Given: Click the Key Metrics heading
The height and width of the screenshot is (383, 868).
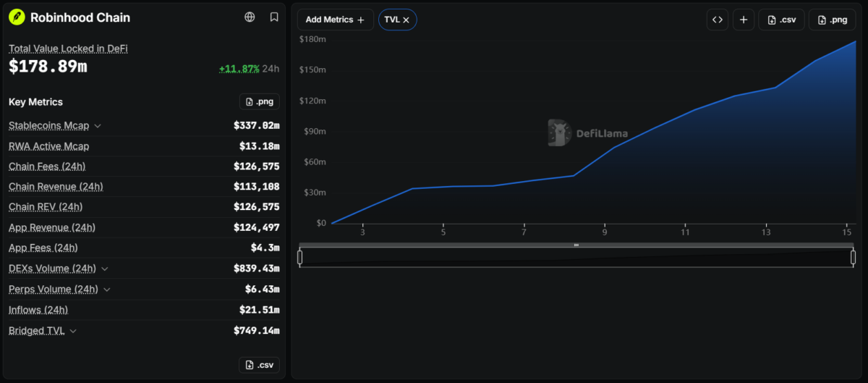Looking at the screenshot, I should click(x=35, y=102).
